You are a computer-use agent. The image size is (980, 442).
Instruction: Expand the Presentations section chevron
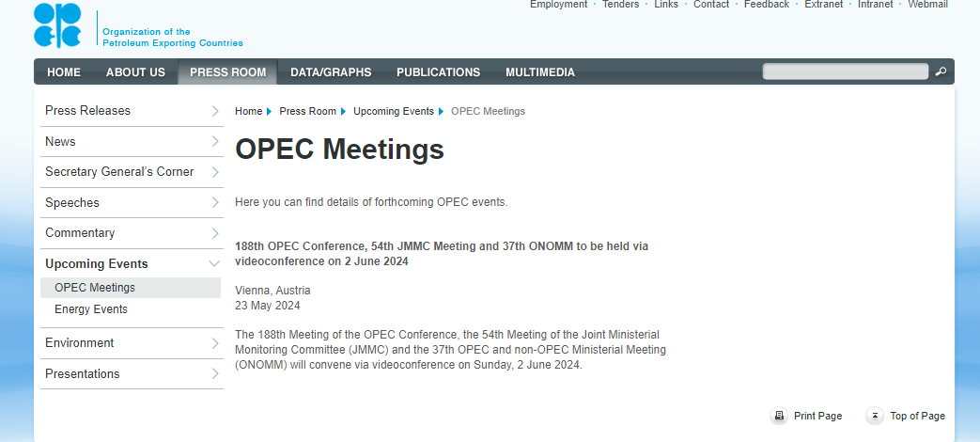[215, 374]
